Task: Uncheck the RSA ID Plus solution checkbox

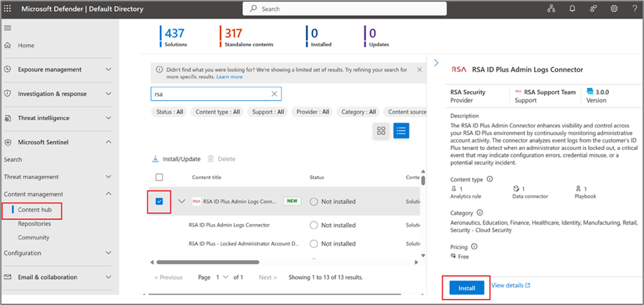Action: [x=159, y=202]
